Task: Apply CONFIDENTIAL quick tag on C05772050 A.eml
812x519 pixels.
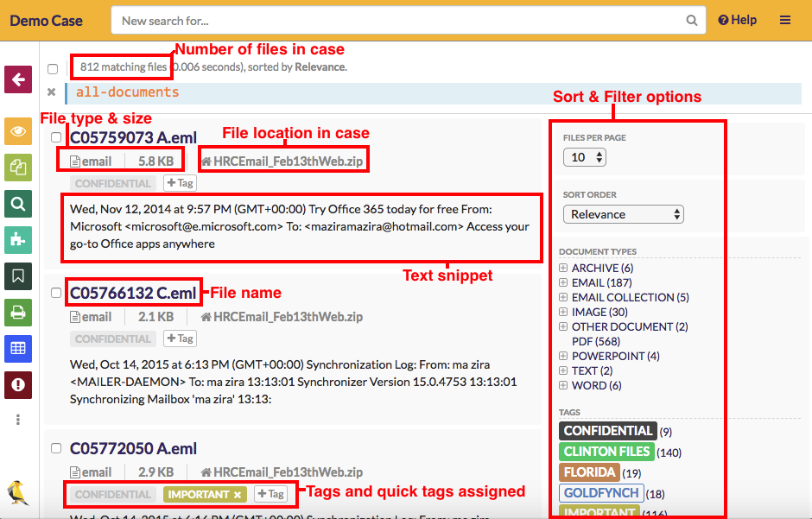Action: point(113,495)
